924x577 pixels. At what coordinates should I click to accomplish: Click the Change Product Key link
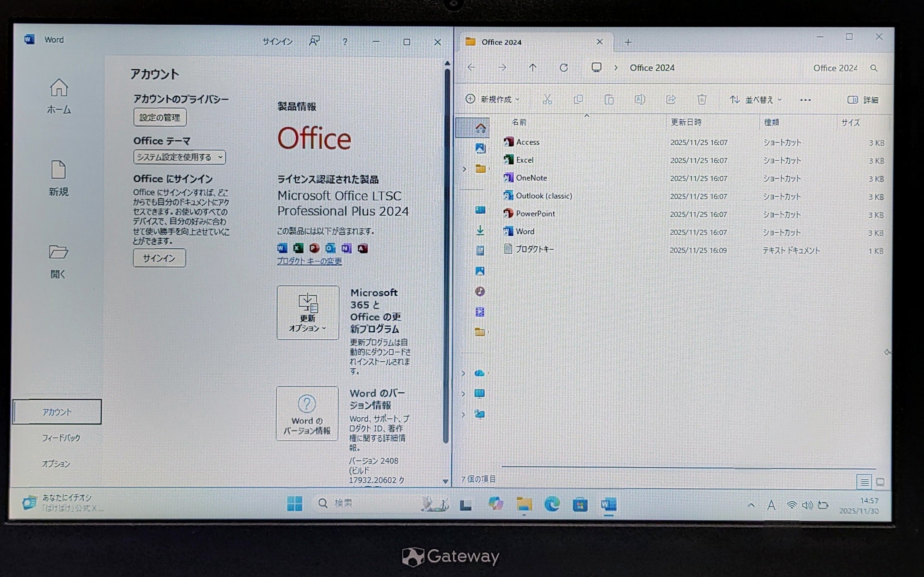pos(309,261)
